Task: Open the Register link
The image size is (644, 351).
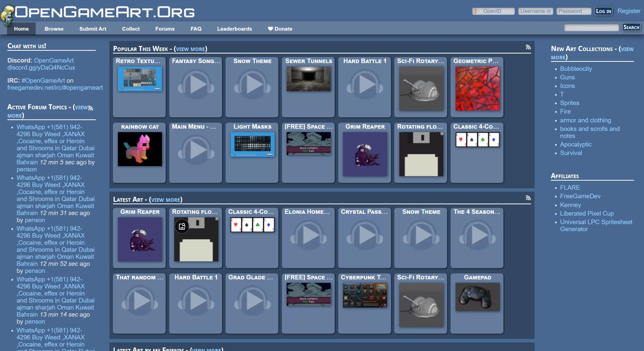Action: point(629,11)
